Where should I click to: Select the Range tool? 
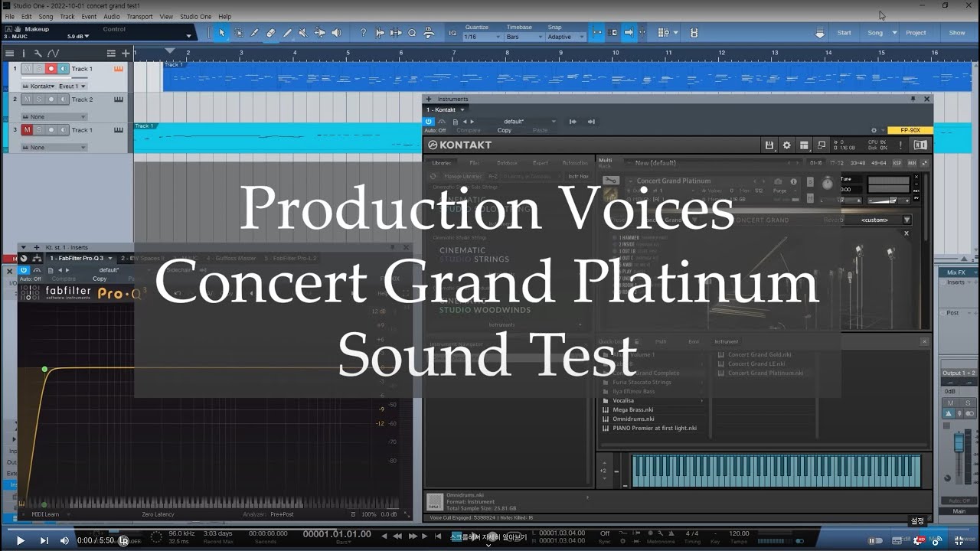[238, 33]
